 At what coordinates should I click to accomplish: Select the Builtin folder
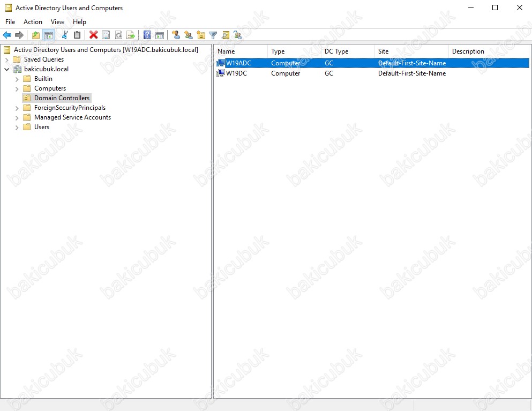click(43, 79)
